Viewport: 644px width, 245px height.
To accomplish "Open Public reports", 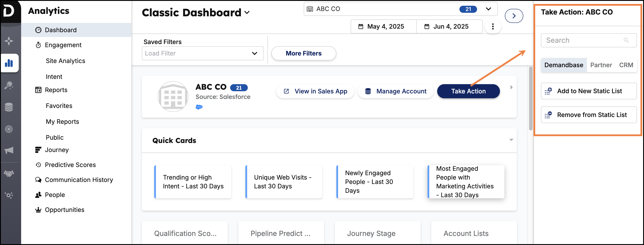I will [55, 137].
